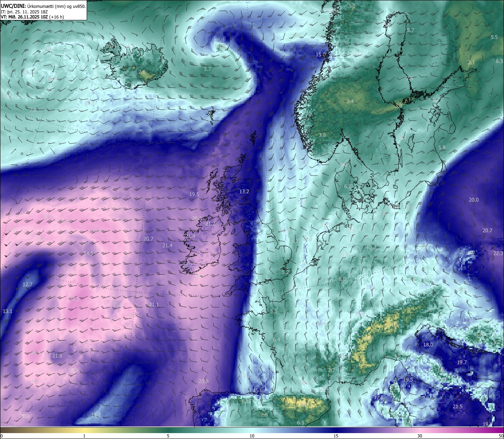This screenshot has width=504, height=439.
Task: Click the 20.2 value on the map
Action: [x=187, y=266]
